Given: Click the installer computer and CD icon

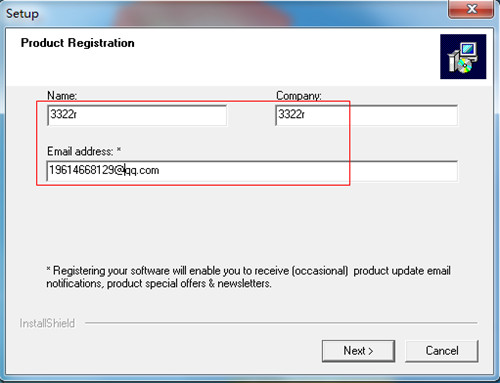Looking at the screenshot, I should click(463, 57).
